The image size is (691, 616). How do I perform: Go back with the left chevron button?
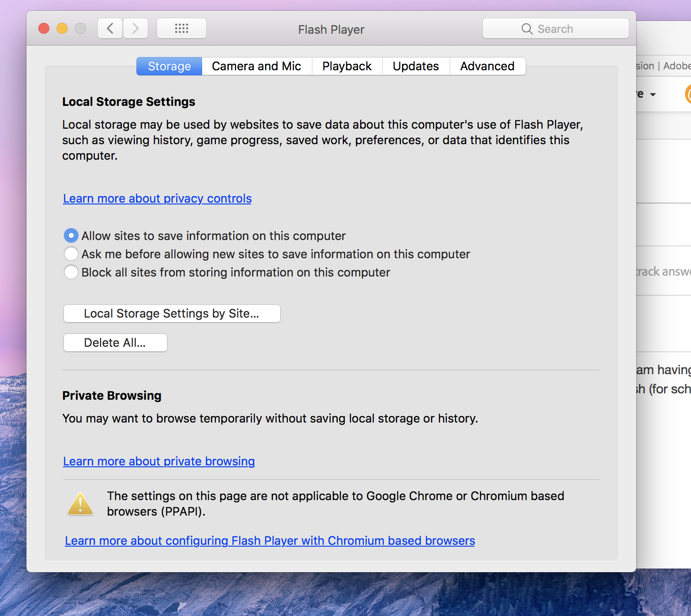point(110,29)
